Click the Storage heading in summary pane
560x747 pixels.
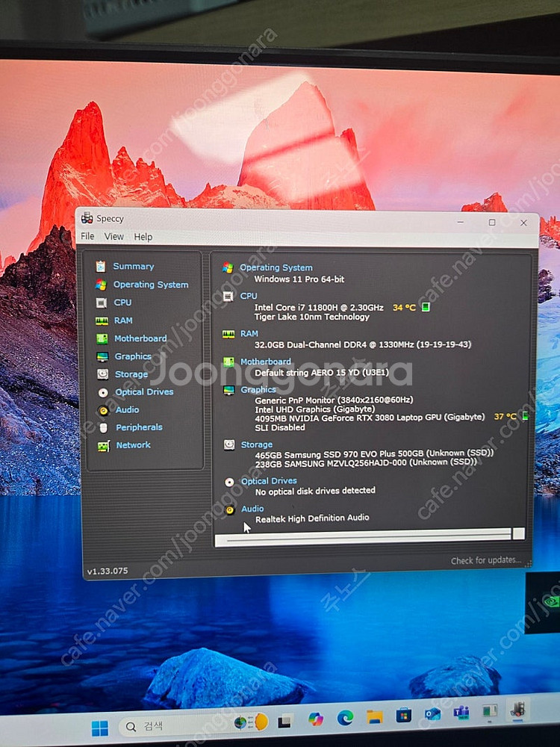pyautogui.click(x=257, y=444)
